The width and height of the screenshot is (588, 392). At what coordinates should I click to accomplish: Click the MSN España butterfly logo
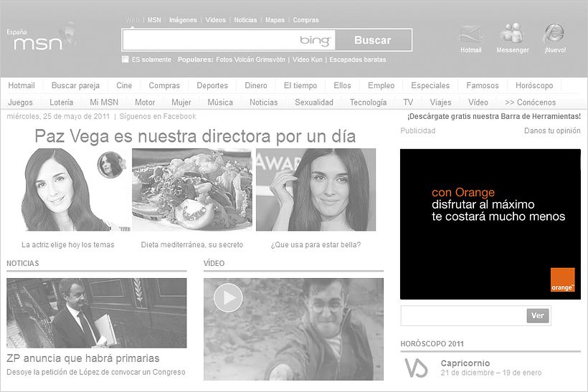42,38
